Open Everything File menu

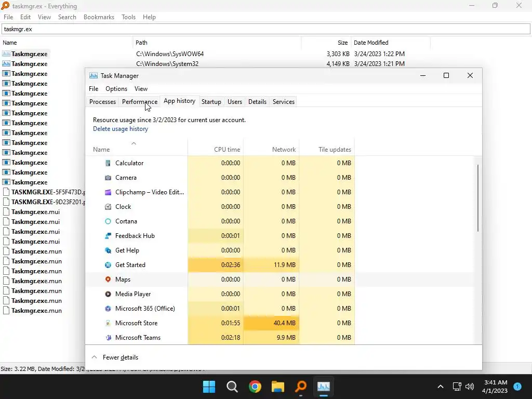[x=8, y=17]
